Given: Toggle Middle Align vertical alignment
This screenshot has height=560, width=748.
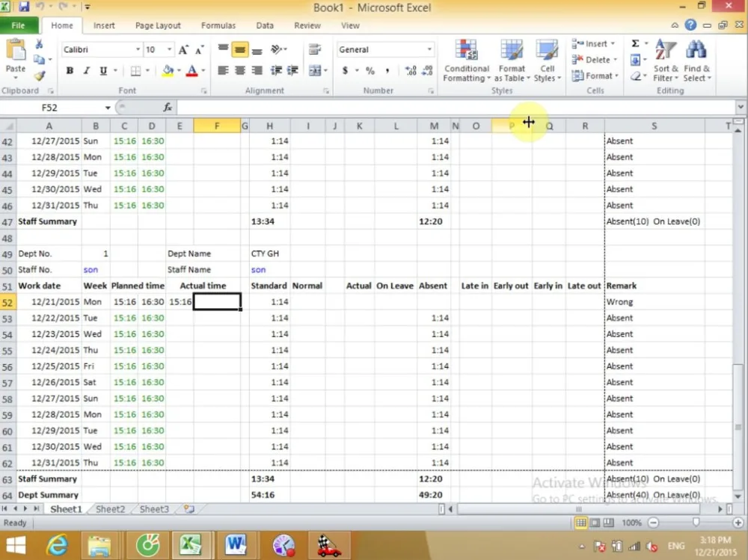Looking at the screenshot, I should (x=240, y=49).
